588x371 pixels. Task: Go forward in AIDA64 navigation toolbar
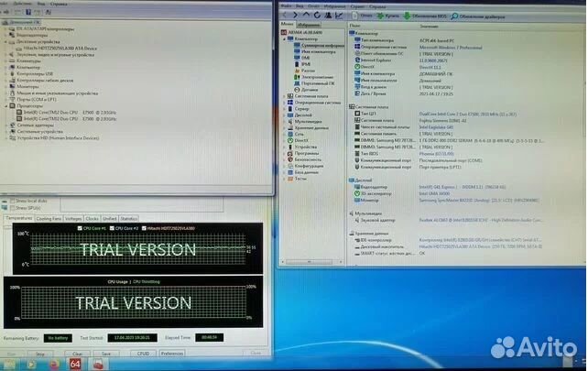tap(296, 15)
